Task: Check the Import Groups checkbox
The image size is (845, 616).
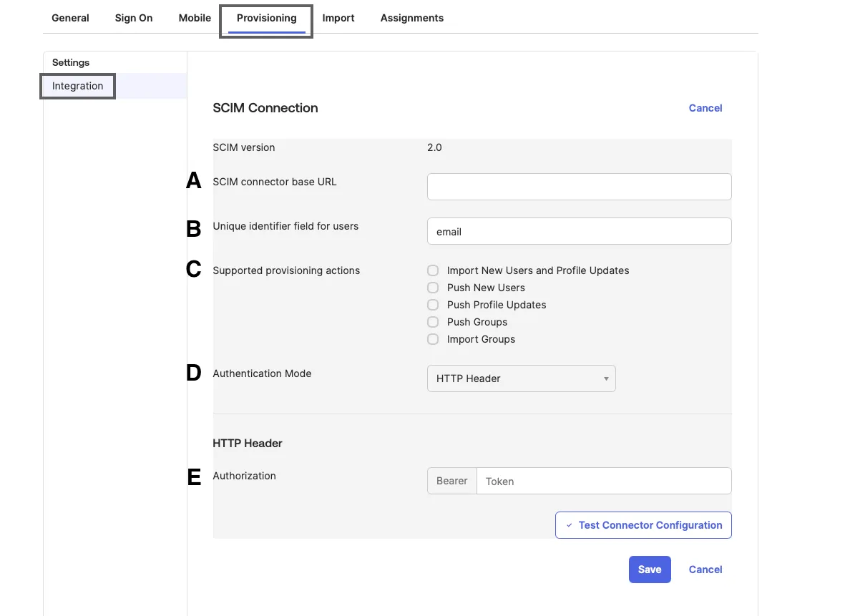Action: pyautogui.click(x=433, y=340)
